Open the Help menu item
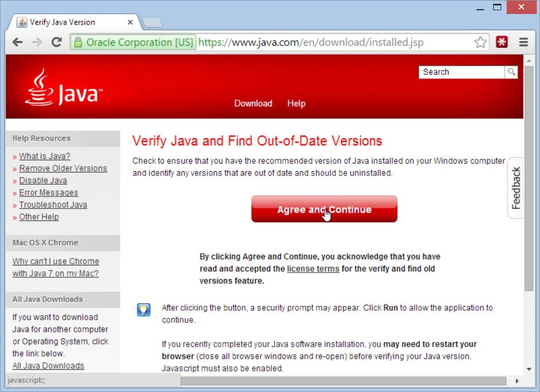Viewport: 540px width, 392px height. pyautogui.click(x=296, y=103)
